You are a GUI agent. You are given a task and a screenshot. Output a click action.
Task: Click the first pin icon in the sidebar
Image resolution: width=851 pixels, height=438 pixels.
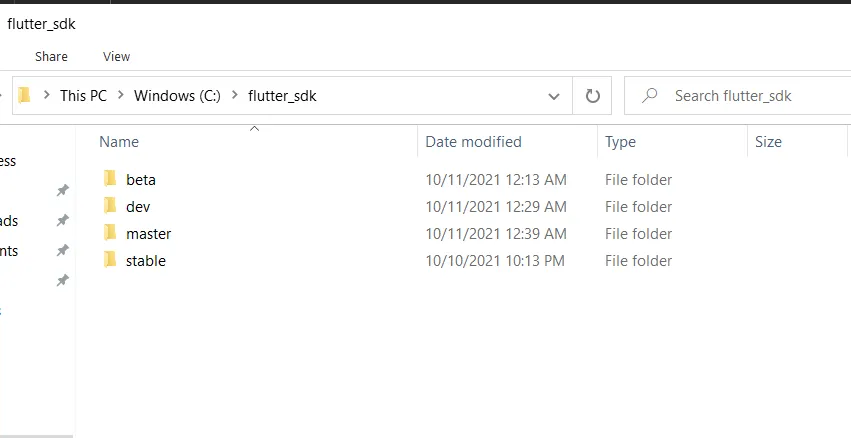point(62,190)
